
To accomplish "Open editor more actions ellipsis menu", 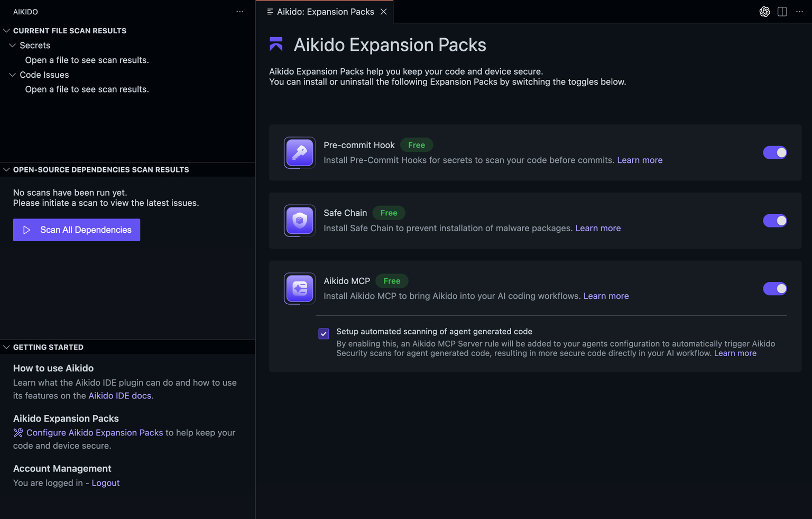I will (x=799, y=12).
